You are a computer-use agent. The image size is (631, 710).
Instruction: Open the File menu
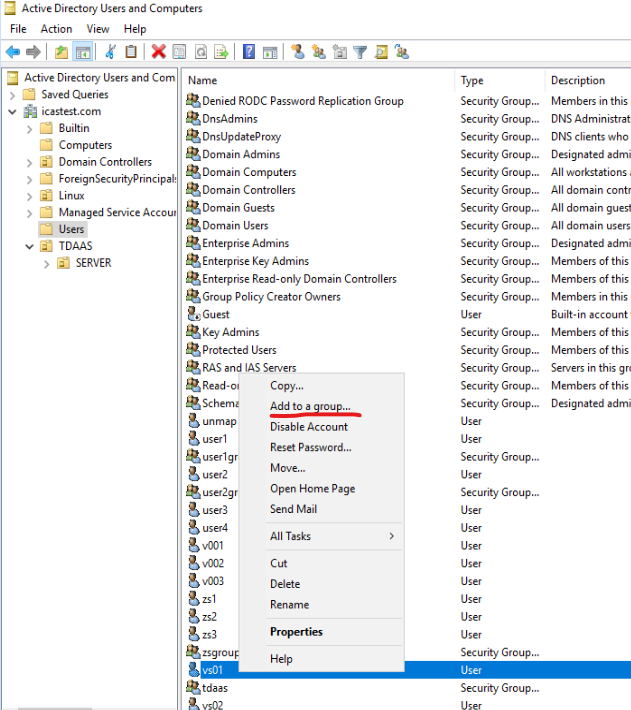[18, 29]
